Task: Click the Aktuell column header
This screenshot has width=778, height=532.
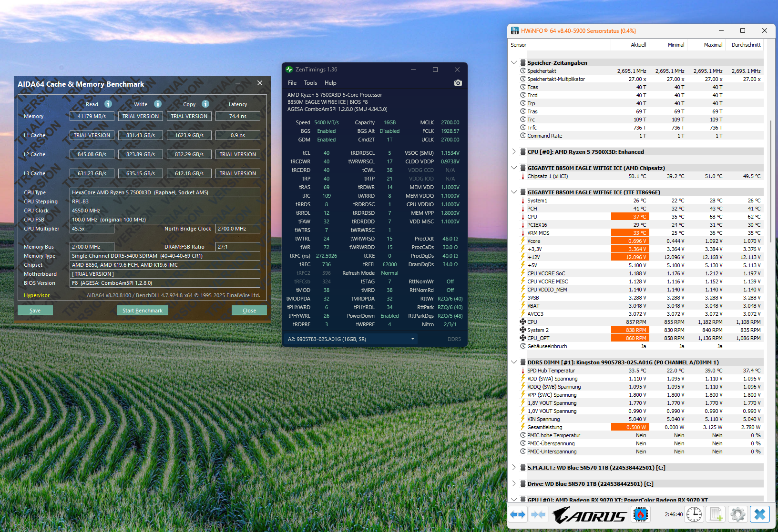Action: pyautogui.click(x=630, y=45)
